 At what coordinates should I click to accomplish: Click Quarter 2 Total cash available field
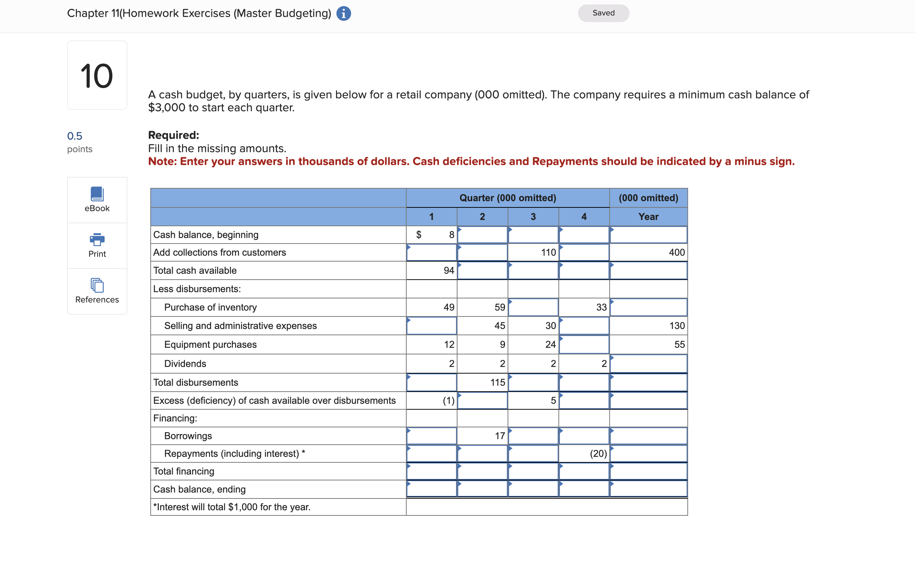tap(482, 270)
